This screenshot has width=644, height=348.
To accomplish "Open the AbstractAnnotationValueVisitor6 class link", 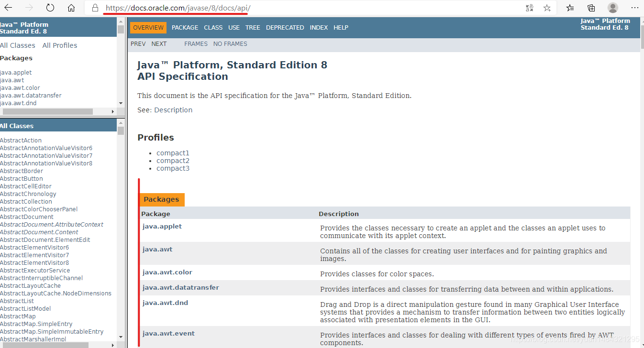I will pos(46,148).
